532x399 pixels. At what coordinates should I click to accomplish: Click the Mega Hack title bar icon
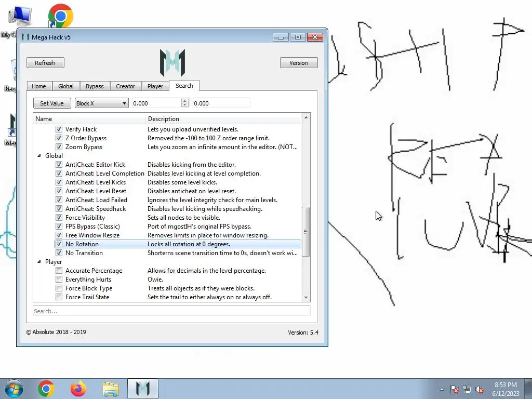point(25,37)
